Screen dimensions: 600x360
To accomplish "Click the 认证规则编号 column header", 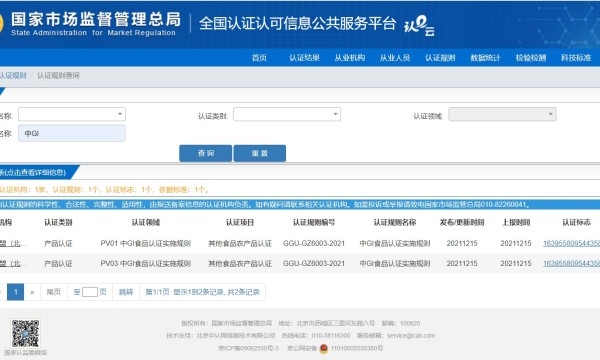I will (314, 222).
